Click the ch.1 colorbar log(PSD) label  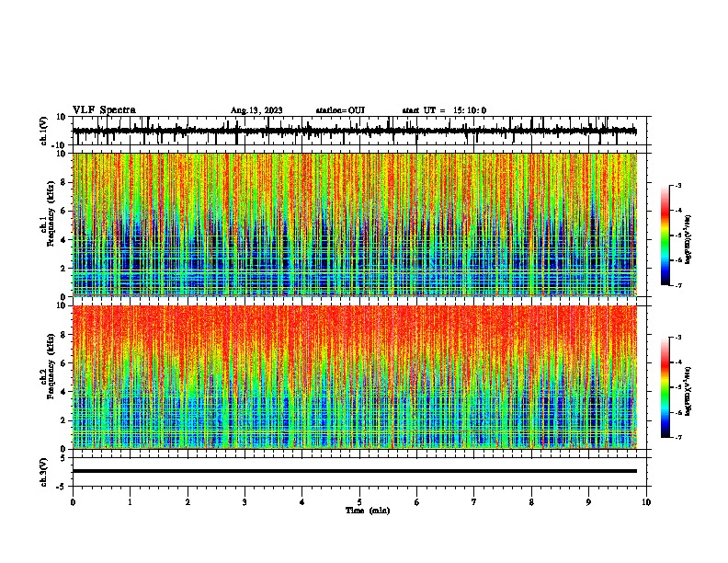(x=688, y=239)
